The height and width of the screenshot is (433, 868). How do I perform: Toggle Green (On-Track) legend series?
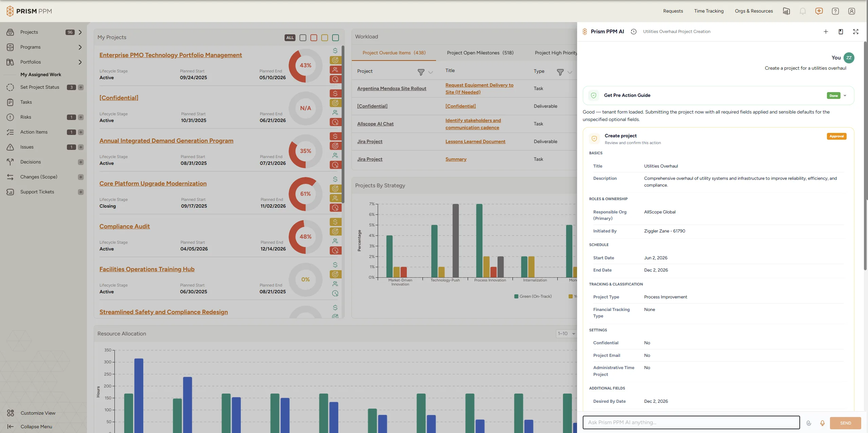point(533,296)
